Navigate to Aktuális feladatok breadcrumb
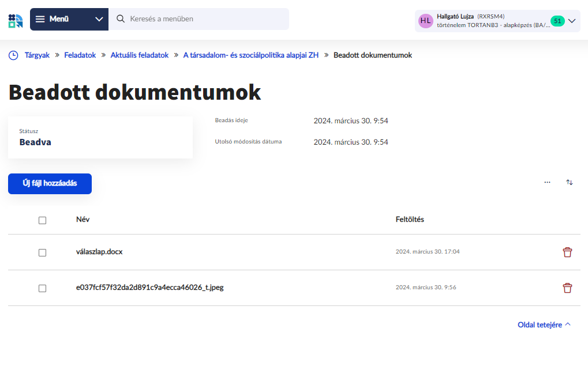This screenshot has height=374, width=588. 140,55
